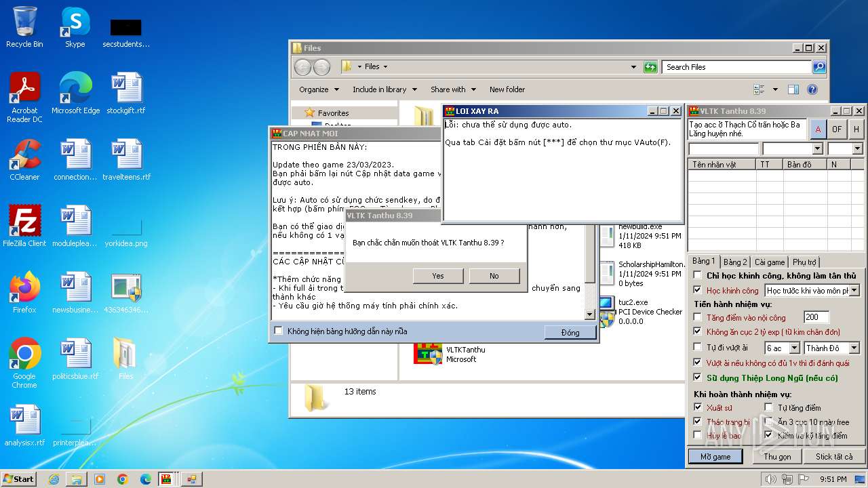The height and width of the screenshot is (488, 868).
Task: Click the search magnifier icon in Files explorer
Action: pos(819,66)
